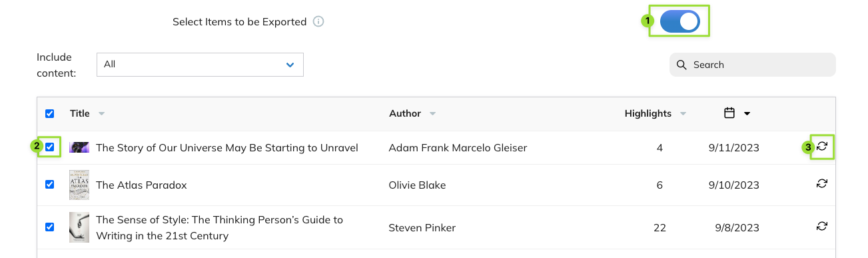Click the info icon beside Select Items to be Exported
This screenshot has height=258, width=868.
318,21
